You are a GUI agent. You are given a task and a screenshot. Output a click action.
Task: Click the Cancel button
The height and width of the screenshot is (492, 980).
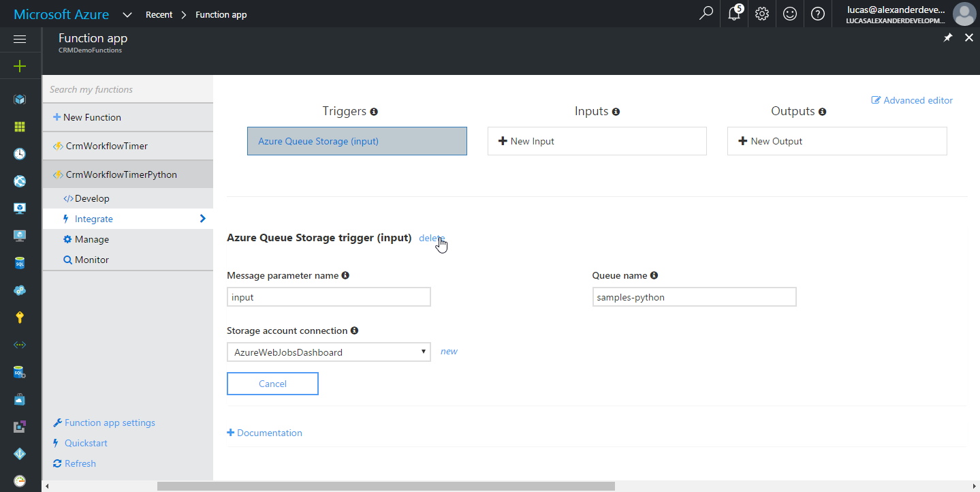pyautogui.click(x=272, y=384)
